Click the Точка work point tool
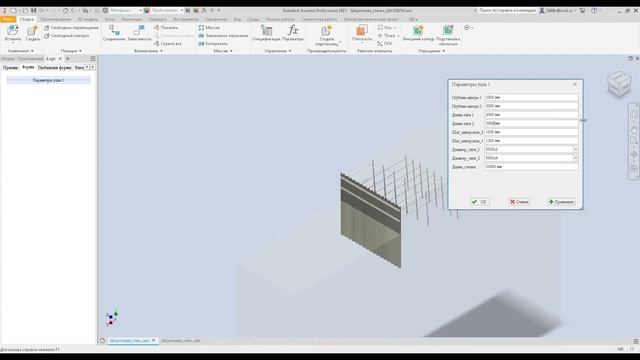This screenshot has height=360, width=640. (x=387, y=36)
